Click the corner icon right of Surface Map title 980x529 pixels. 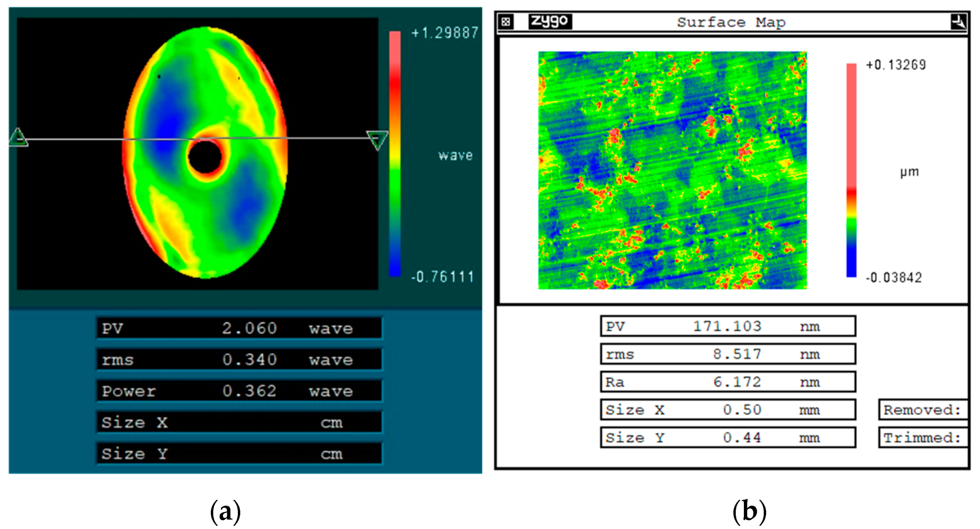[x=958, y=22]
